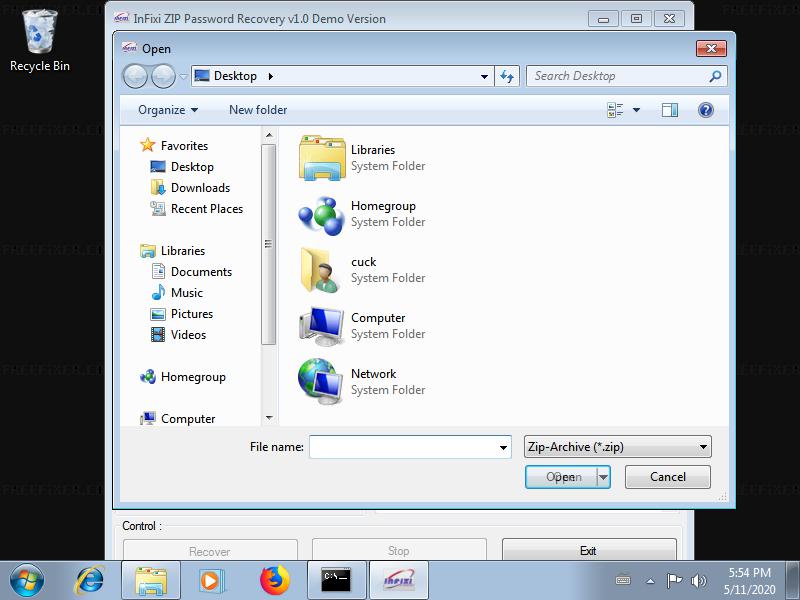
Task: Select the Computer system folder icon
Action: point(322,326)
